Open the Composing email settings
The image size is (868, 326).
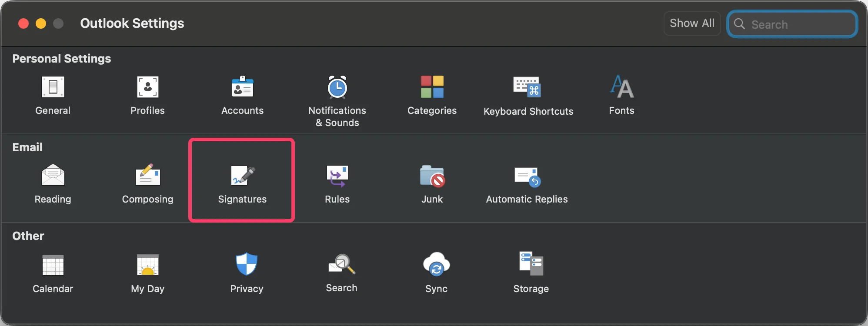pyautogui.click(x=147, y=184)
